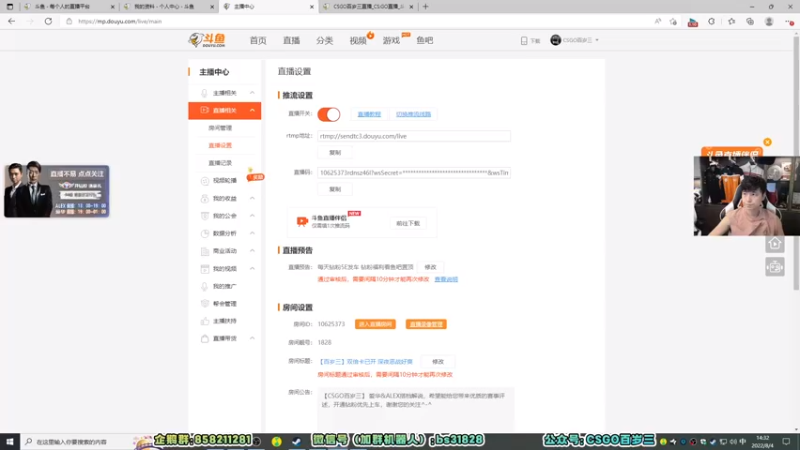This screenshot has height=450, width=800.
Task: Click the 视频轮播 sidebar icon
Action: click(x=205, y=181)
